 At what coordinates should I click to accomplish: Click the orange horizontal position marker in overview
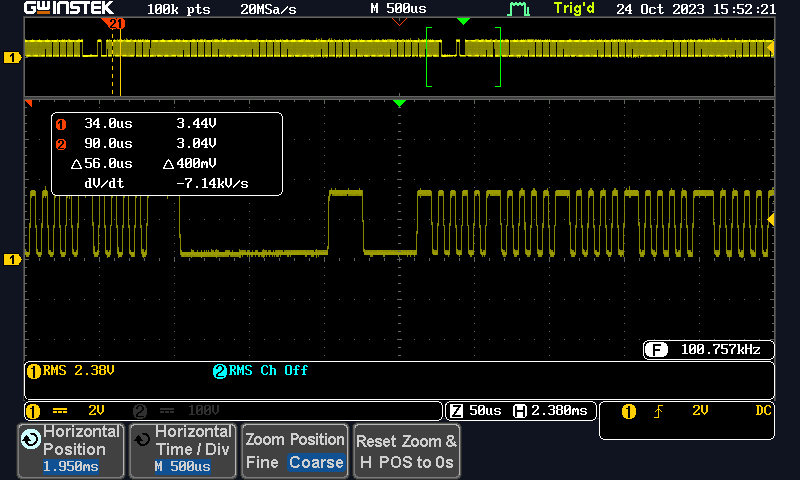399,21
